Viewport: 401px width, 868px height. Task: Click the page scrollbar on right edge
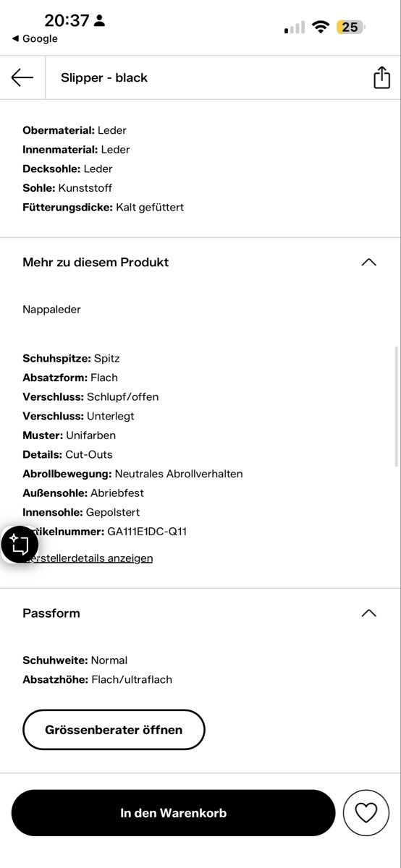[x=396, y=407]
